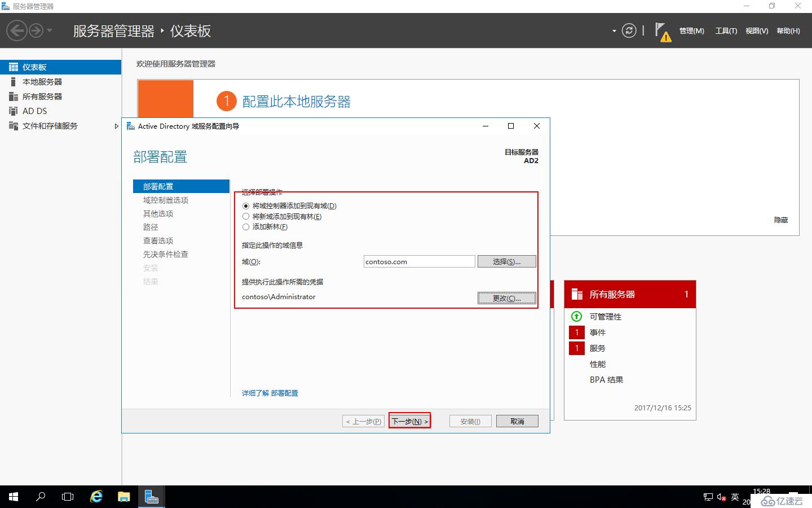Image resolution: width=812 pixels, height=508 pixels.
Task: Close the AD DS configuration wizard
Action: 537,126
